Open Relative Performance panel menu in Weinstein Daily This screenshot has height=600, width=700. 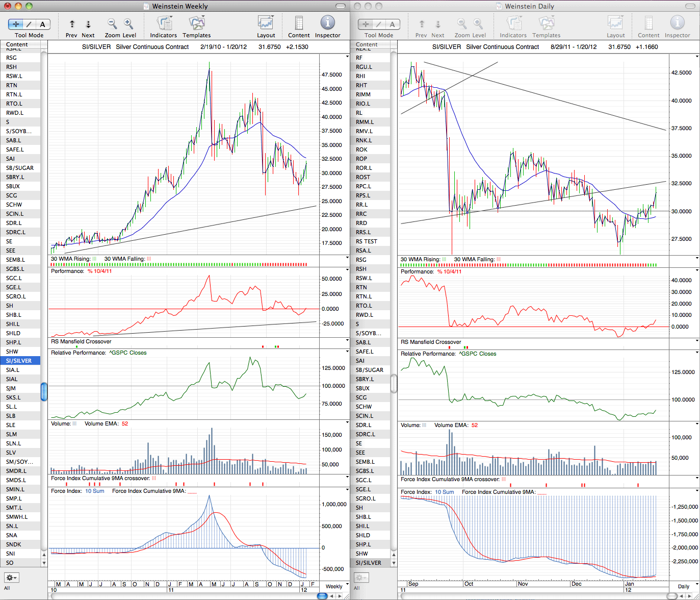coord(697,353)
